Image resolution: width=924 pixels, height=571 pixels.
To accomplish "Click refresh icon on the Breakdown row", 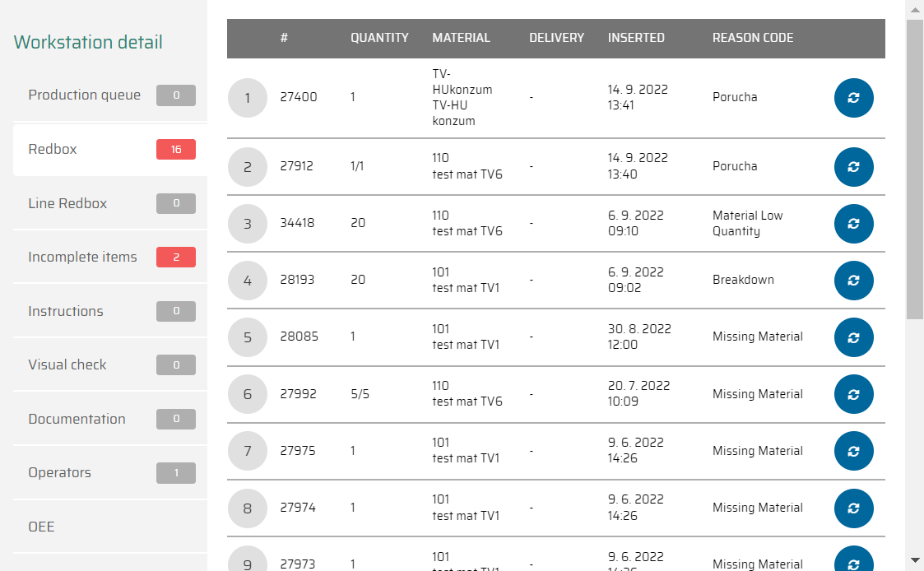I will pyautogui.click(x=853, y=281).
